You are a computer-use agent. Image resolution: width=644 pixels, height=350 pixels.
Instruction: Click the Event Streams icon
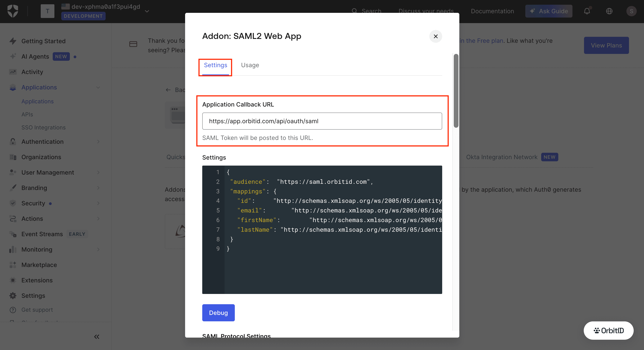click(x=13, y=234)
